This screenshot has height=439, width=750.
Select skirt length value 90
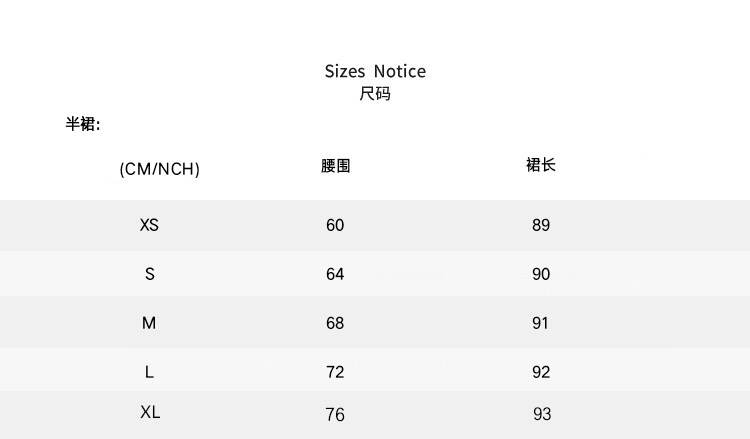pos(541,274)
